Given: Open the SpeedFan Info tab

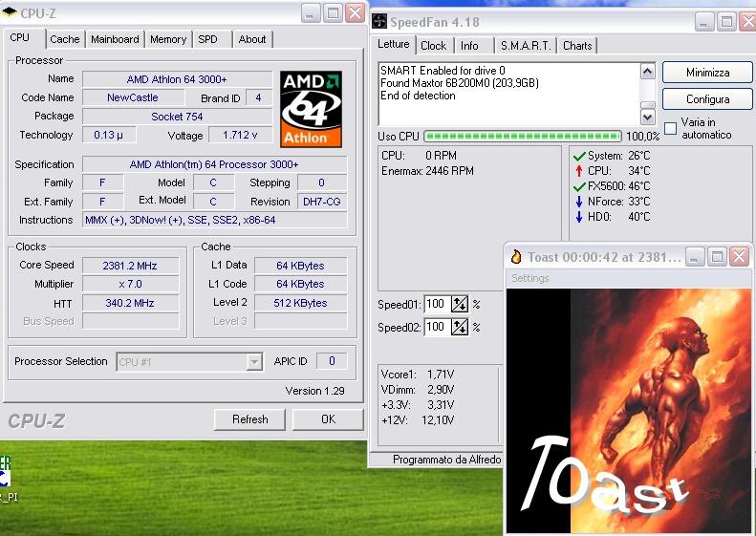Looking at the screenshot, I should coord(469,46).
